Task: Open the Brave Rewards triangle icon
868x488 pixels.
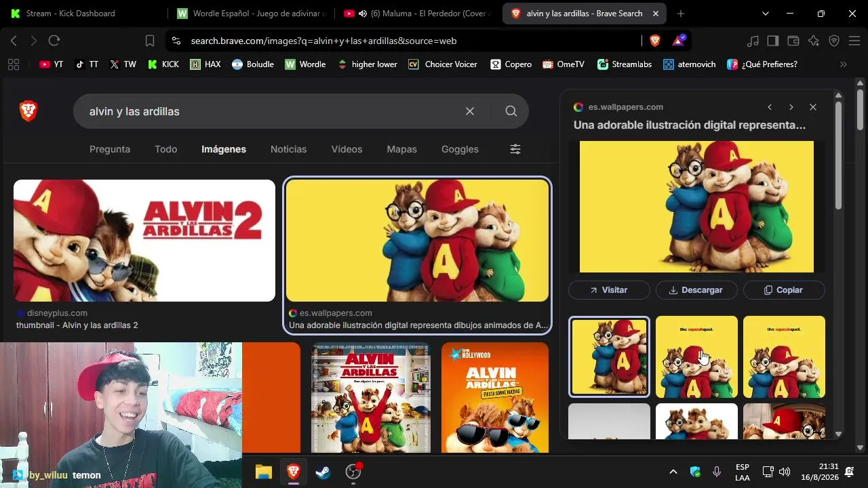Action: (x=679, y=41)
